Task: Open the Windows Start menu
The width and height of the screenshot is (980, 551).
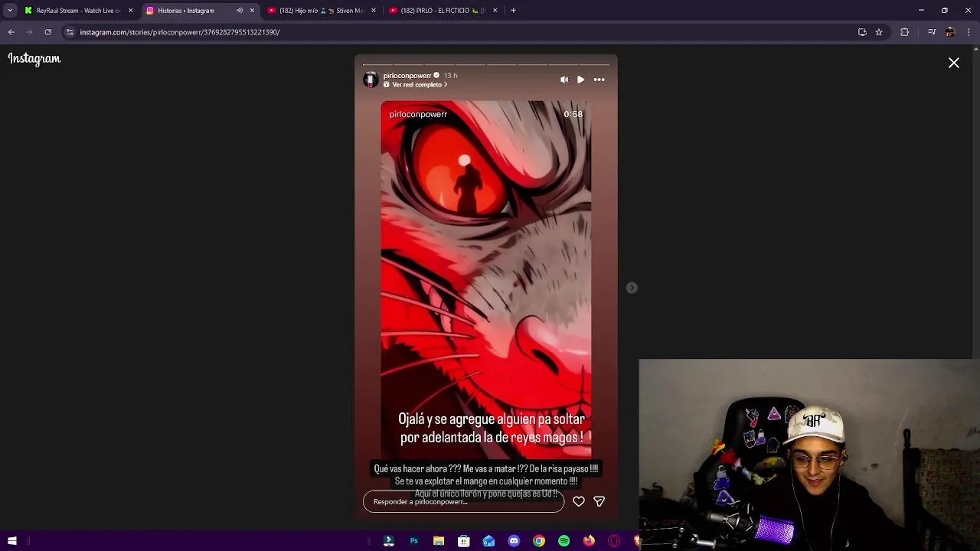Action: pos(12,541)
